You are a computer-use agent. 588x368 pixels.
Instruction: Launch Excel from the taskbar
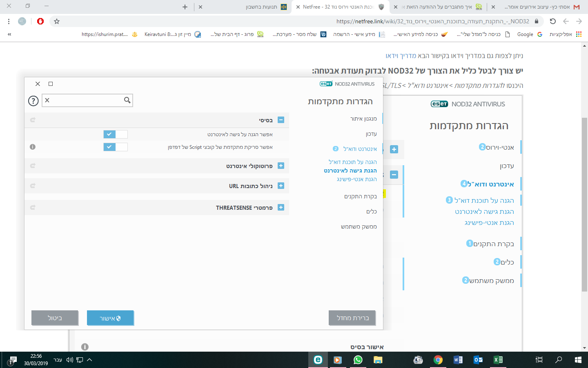(x=498, y=360)
